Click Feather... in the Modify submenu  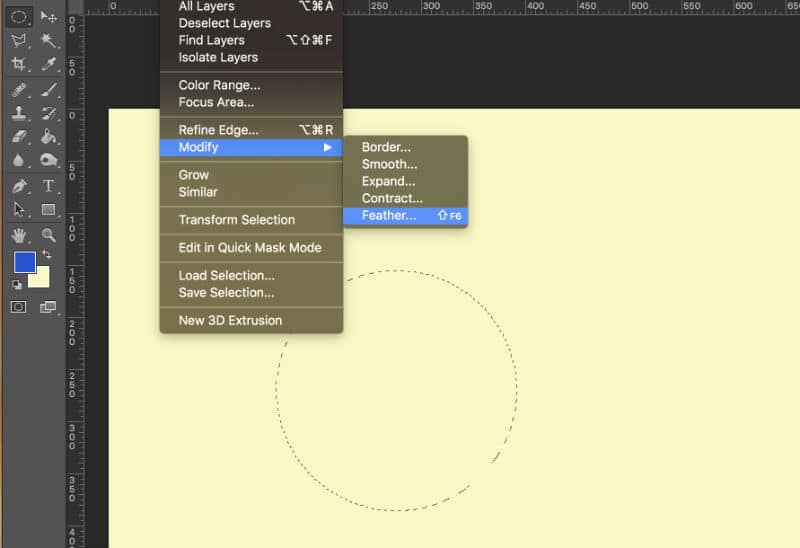pos(389,215)
